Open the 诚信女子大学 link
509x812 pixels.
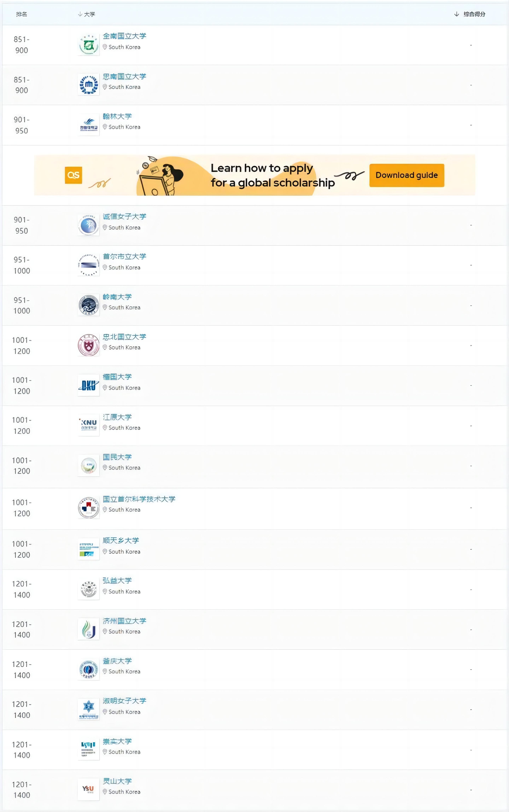(x=125, y=217)
